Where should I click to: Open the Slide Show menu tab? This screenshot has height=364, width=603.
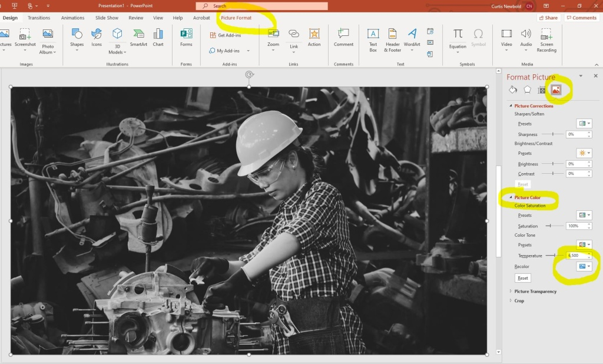click(x=107, y=18)
